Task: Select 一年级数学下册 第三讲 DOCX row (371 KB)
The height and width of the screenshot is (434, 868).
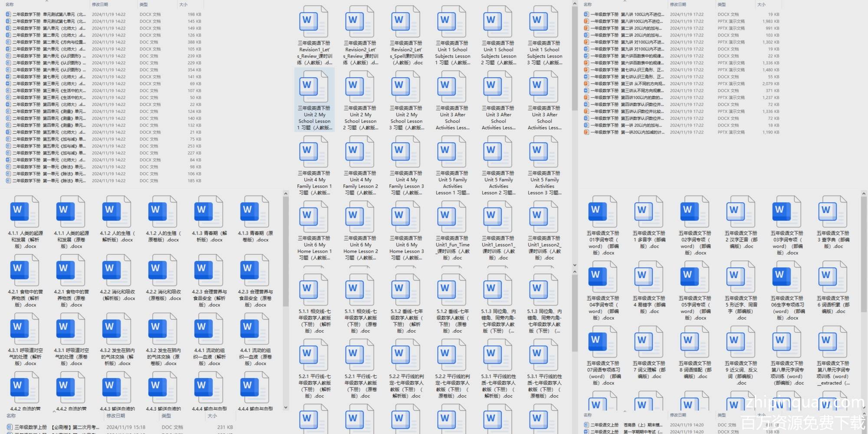Action: (x=682, y=91)
